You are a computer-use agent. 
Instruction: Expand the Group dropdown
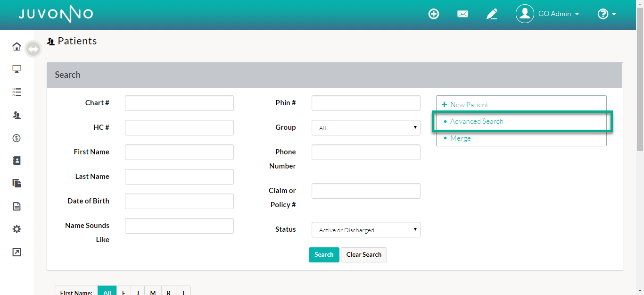point(366,127)
